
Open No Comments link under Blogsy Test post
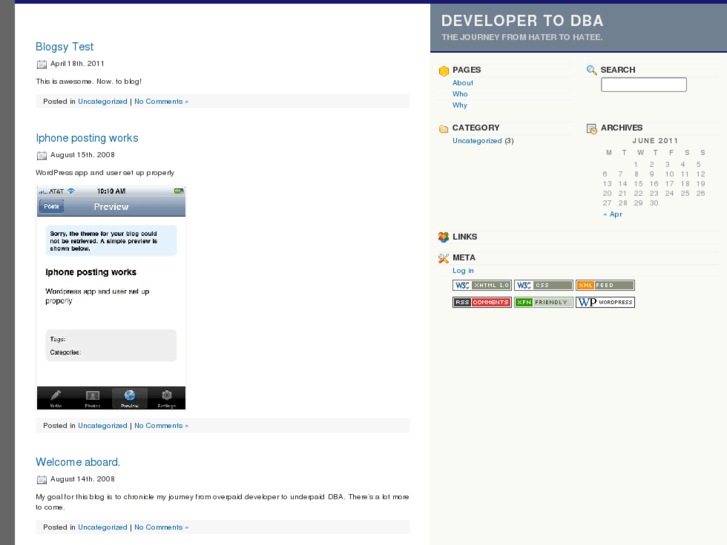click(161, 102)
